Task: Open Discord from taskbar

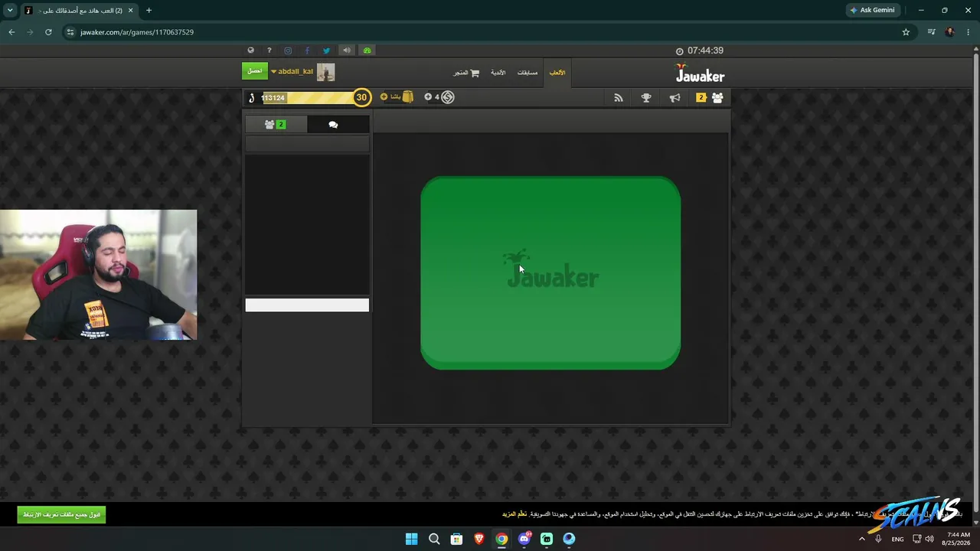Action: click(524, 539)
